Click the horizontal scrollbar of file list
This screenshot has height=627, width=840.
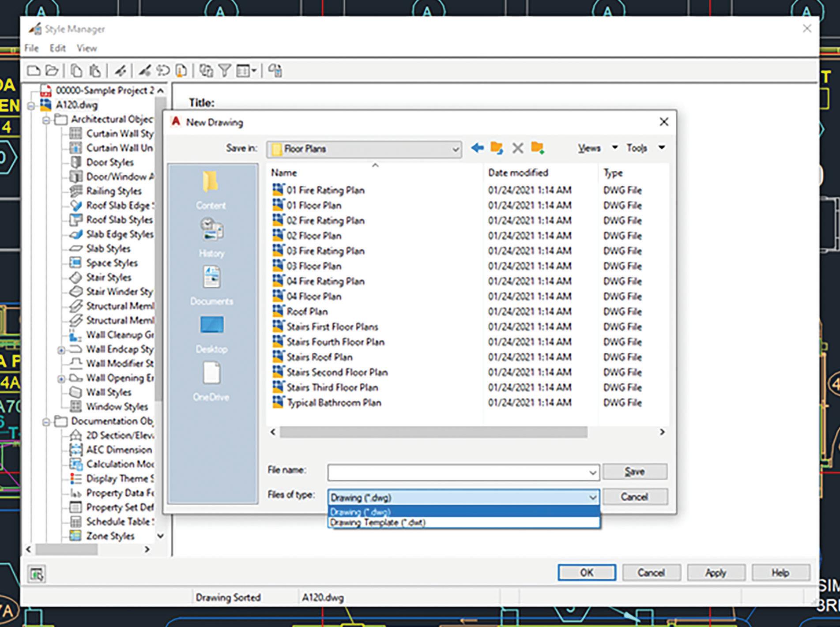click(x=433, y=432)
